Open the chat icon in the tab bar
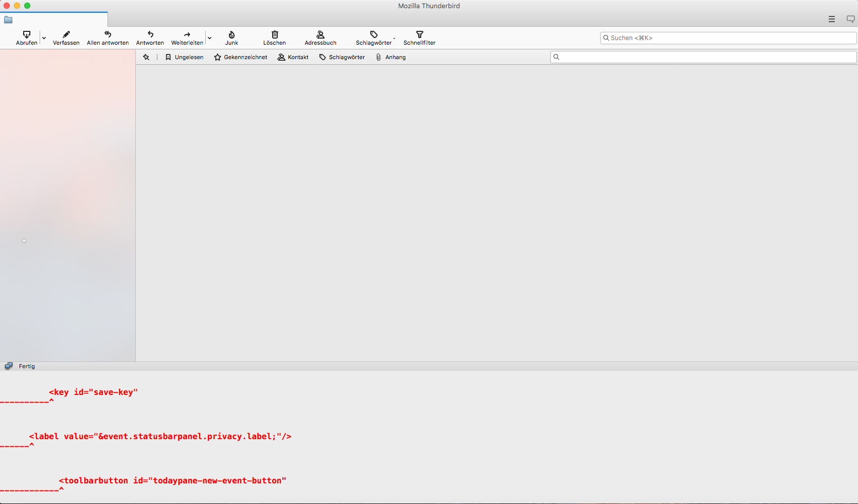This screenshot has width=858, height=504. [x=851, y=19]
